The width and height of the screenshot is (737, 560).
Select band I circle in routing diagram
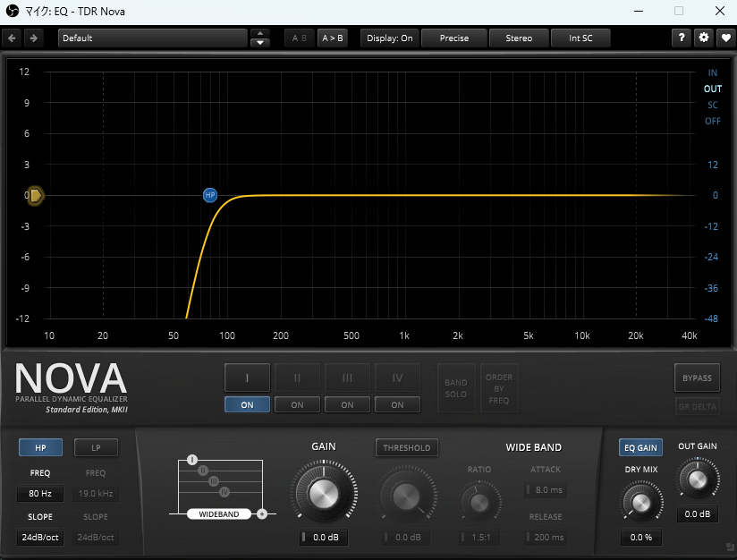[x=191, y=460]
